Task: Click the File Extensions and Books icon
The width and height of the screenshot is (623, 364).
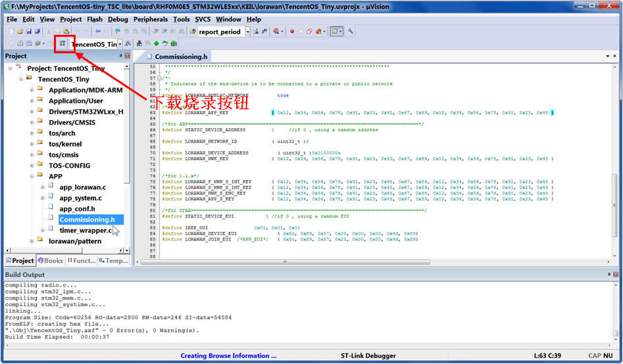Action: (x=139, y=43)
